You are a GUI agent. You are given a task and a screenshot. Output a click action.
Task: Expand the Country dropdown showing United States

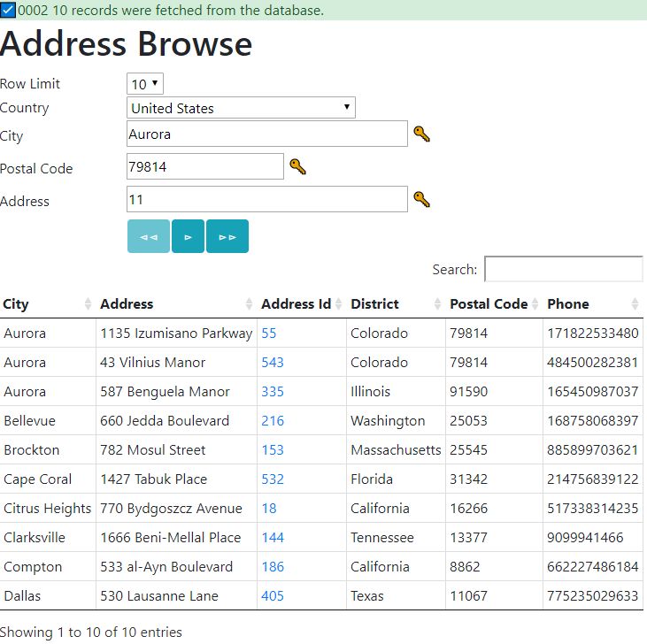click(241, 108)
